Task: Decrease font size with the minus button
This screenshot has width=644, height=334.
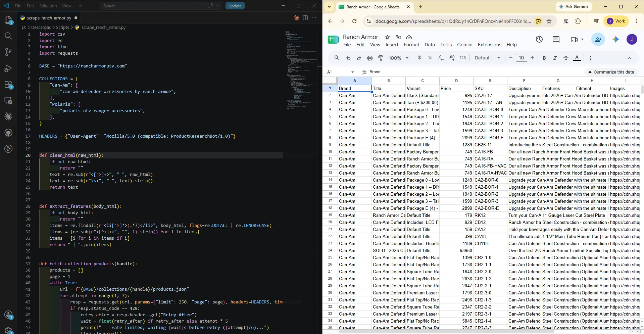Action: [x=511, y=58]
